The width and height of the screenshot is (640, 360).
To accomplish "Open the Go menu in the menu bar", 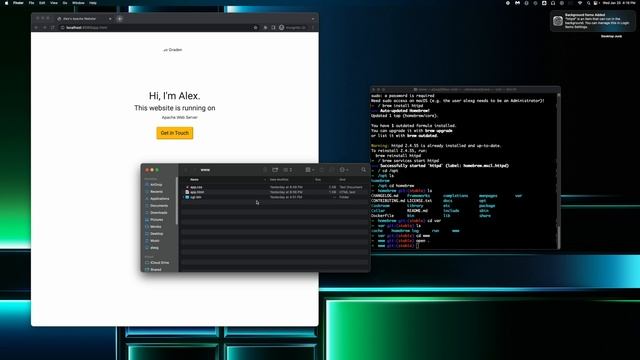I will point(65,3).
